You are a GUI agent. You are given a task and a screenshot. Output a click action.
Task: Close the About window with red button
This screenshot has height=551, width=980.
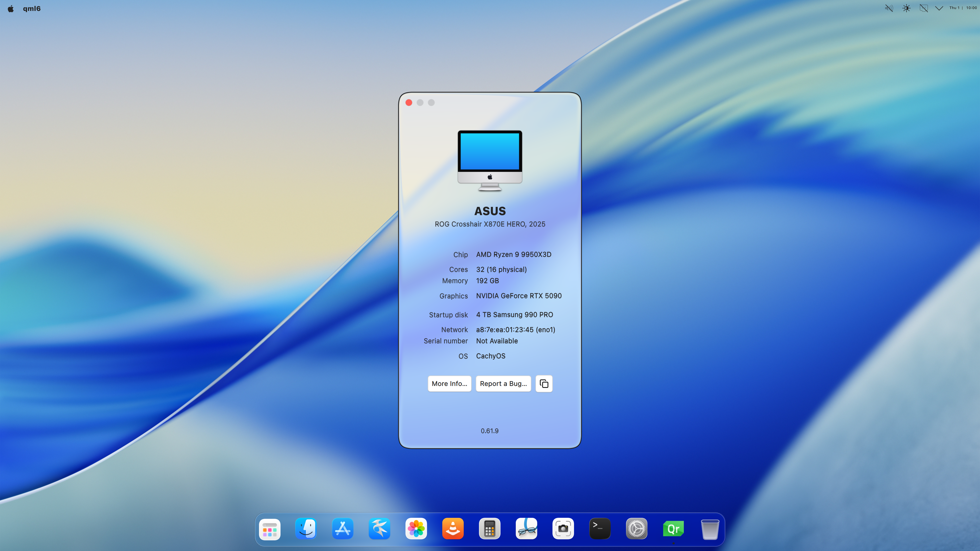coord(409,103)
